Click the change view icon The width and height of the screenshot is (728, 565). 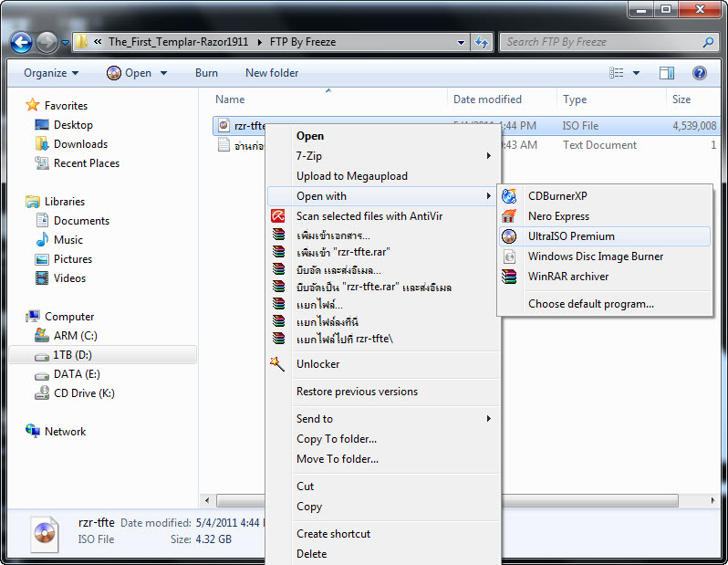(x=616, y=73)
